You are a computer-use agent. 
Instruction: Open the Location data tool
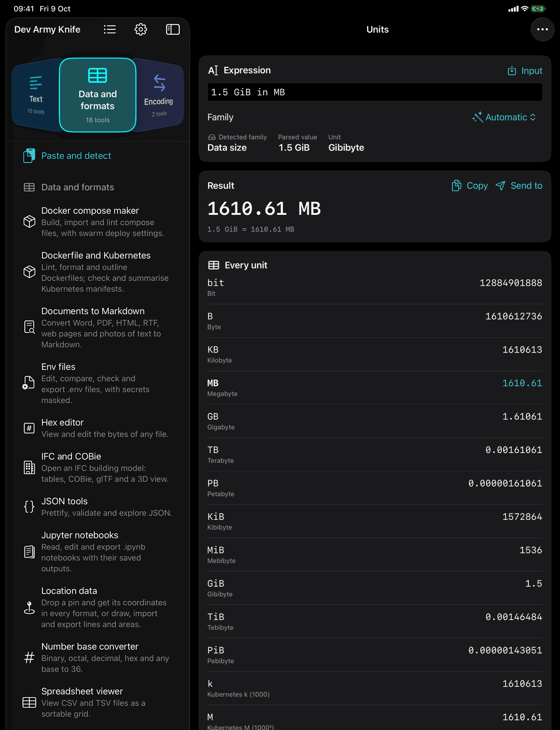[x=98, y=607]
